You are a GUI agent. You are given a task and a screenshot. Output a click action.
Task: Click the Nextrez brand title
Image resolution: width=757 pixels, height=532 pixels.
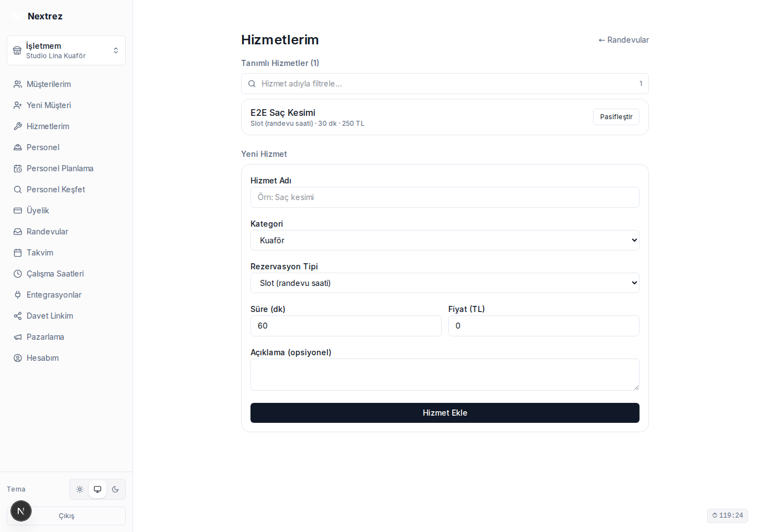pyautogui.click(x=45, y=16)
